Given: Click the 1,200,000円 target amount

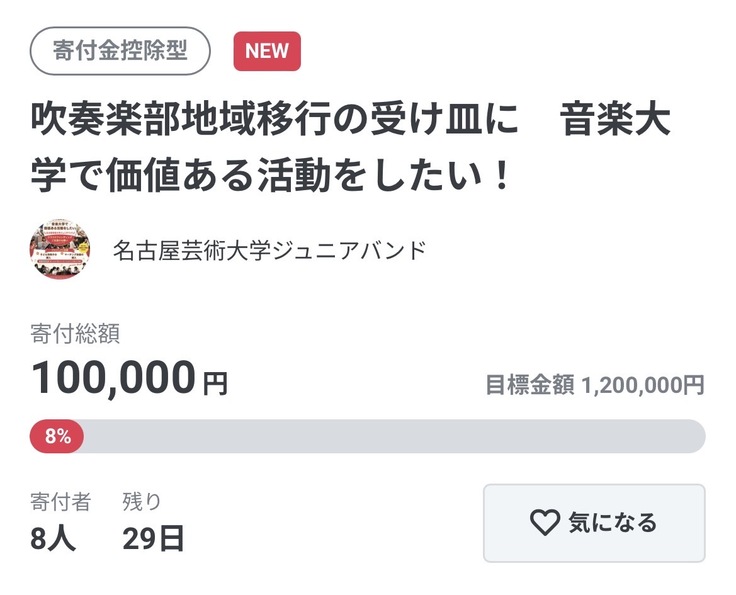Looking at the screenshot, I should coord(642,385).
